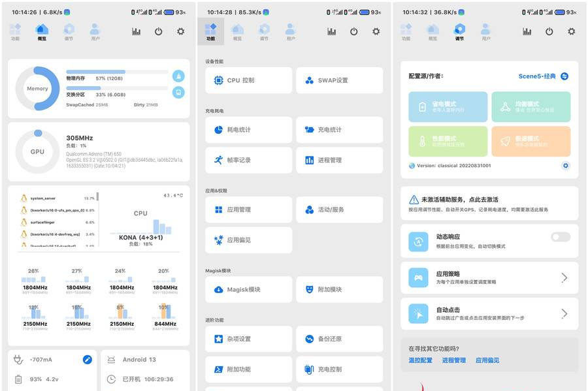Screen dimensions: 588x391
Task: Select the surfaceflinger process row
Action: point(57,222)
